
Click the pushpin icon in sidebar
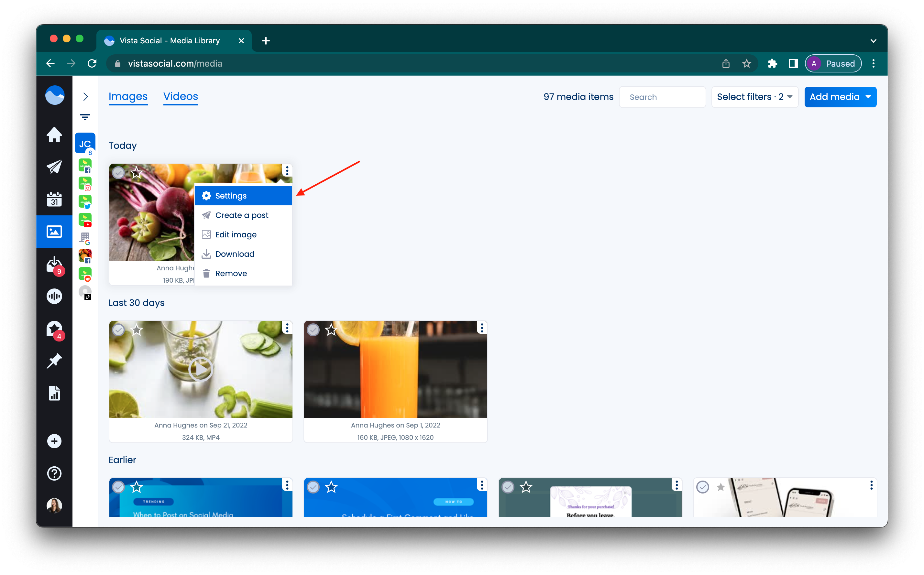pos(54,361)
